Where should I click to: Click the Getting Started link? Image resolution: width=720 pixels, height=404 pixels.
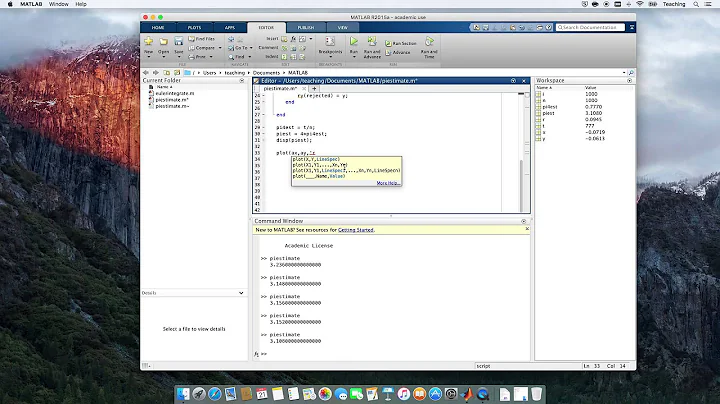point(356,230)
